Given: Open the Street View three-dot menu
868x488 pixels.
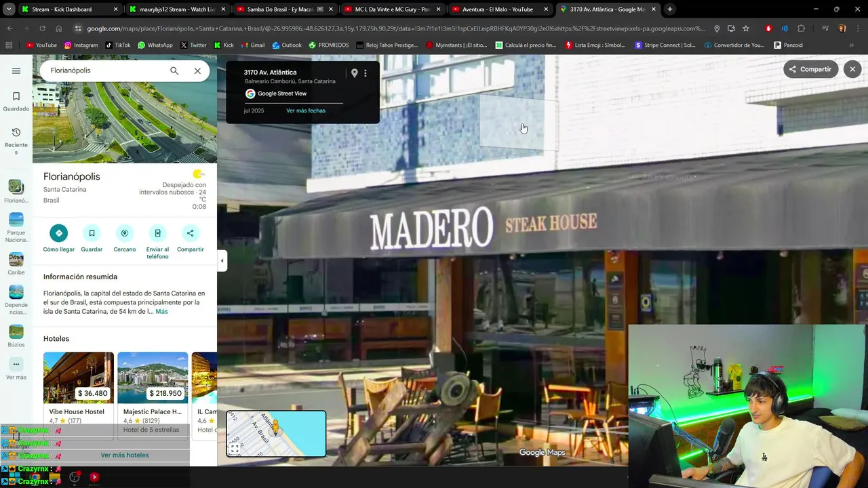Looking at the screenshot, I should [x=366, y=73].
